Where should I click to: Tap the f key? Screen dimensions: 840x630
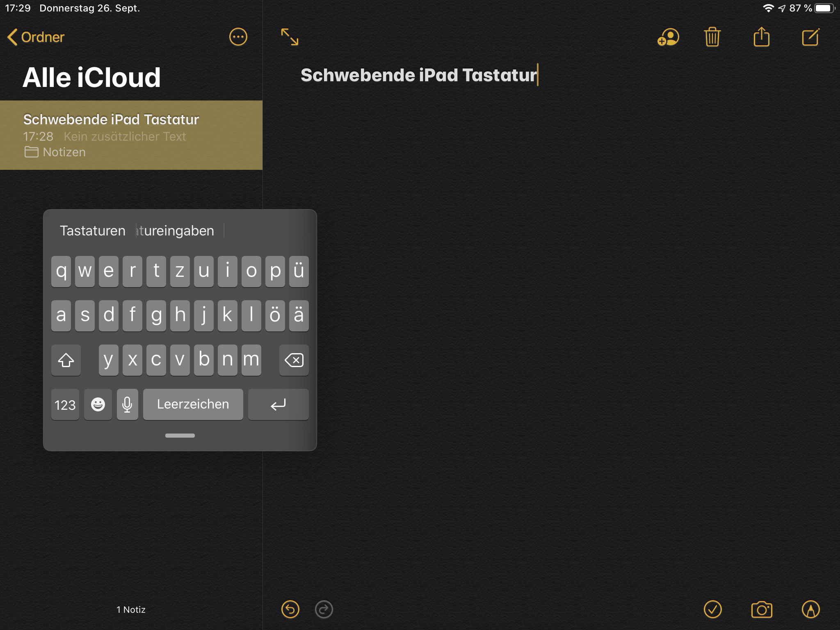[x=132, y=316]
